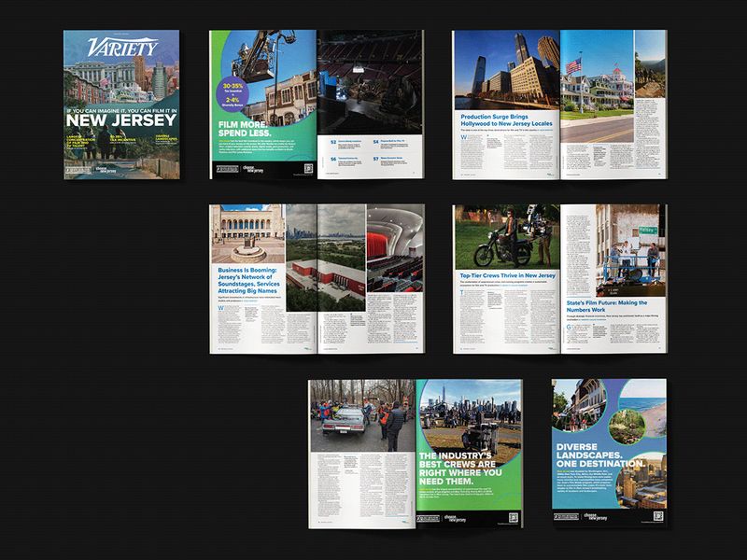Image resolution: width=747 pixels, height=560 pixels.
Task: Open the beach shoreline circular photo
Action: point(642,408)
